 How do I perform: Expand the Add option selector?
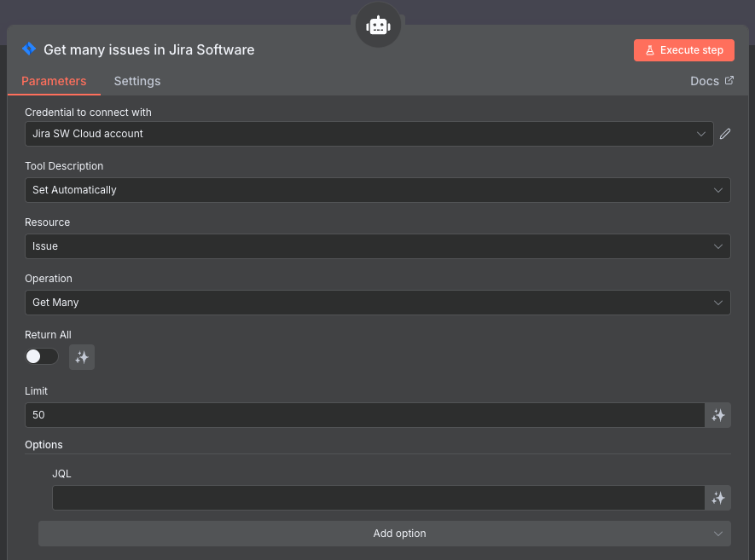tap(384, 534)
